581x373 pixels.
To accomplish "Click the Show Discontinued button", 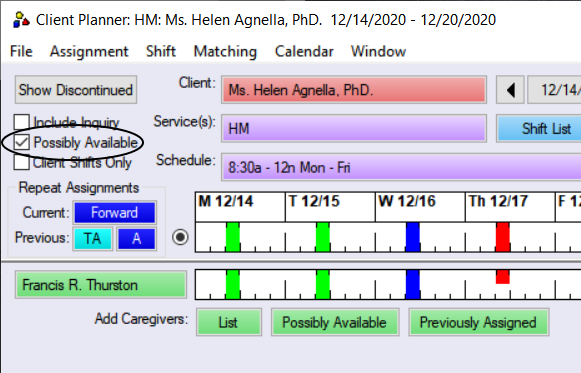I will [x=76, y=90].
